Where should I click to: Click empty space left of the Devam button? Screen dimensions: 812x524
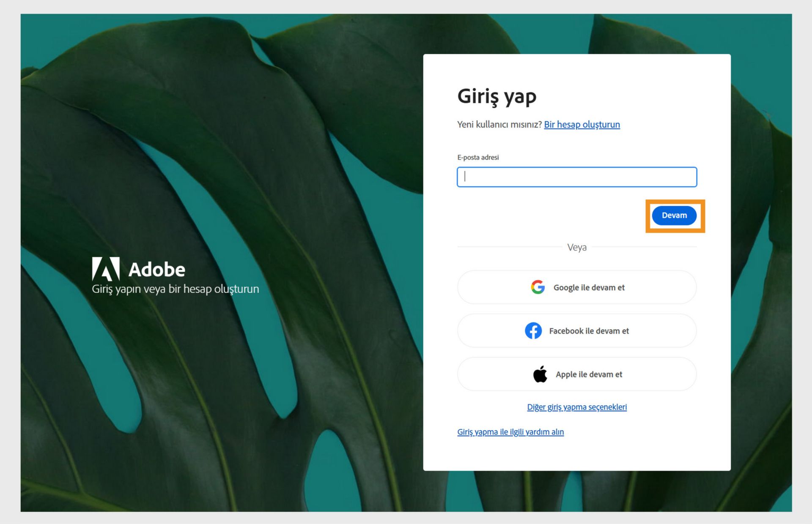pos(550,216)
